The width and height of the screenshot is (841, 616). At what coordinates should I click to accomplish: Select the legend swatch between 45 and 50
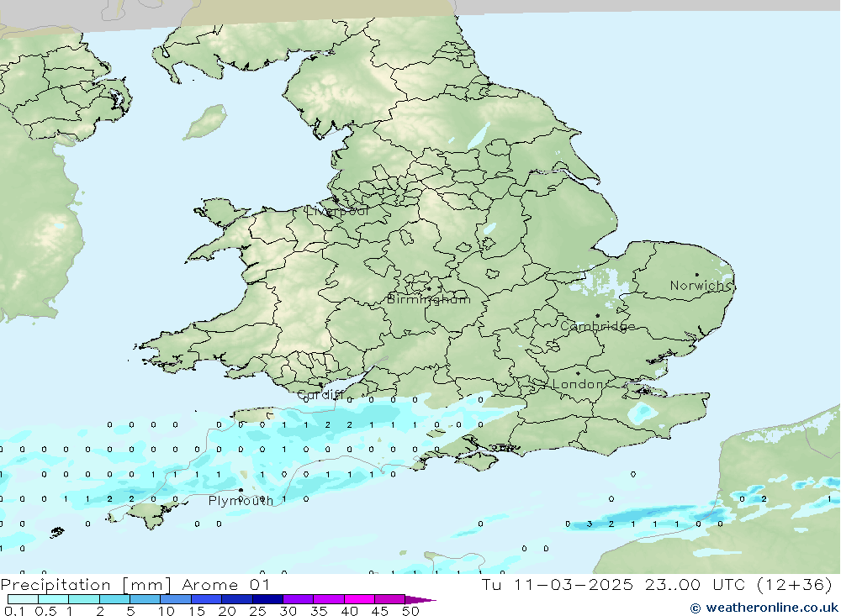click(389, 599)
